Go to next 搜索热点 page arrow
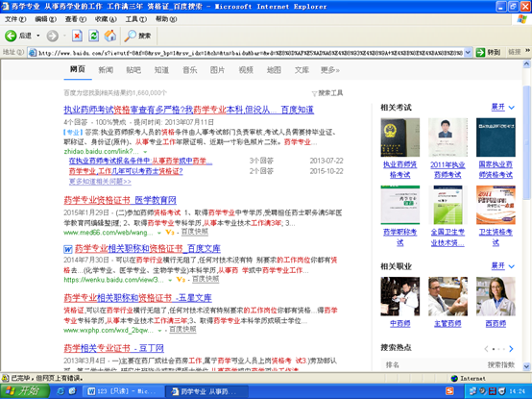Image resolution: width=532 pixels, height=399 pixels. [x=511, y=349]
